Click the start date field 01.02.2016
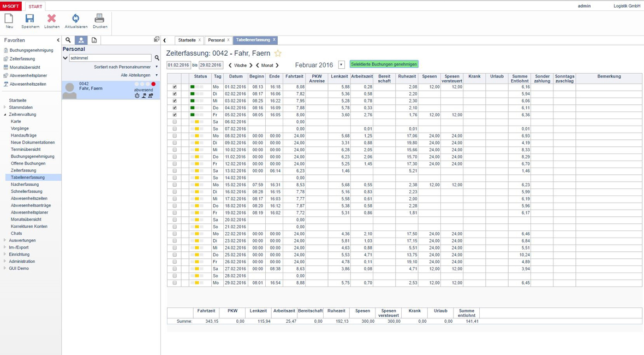 178,65
